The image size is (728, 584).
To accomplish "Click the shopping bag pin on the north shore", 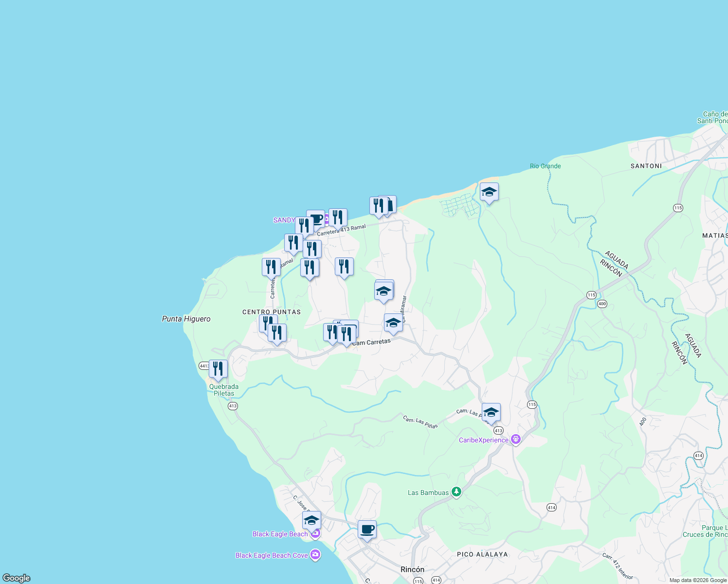I will (390, 204).
